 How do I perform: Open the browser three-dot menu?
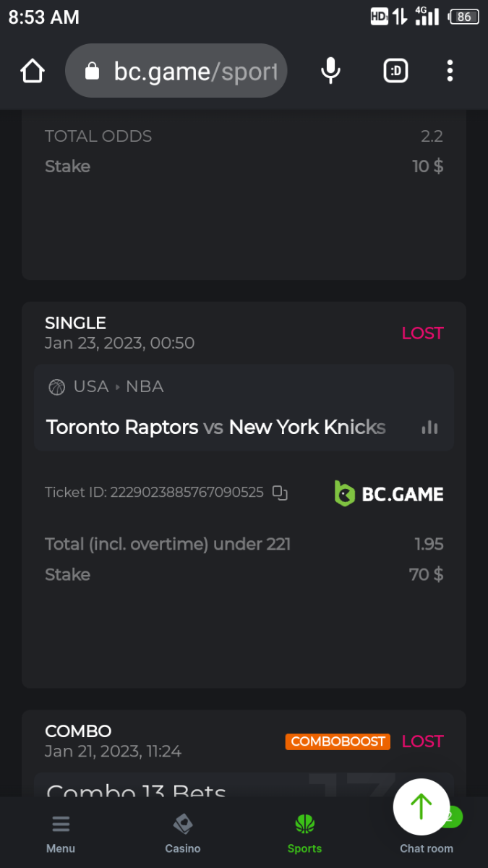click(450, 71)
